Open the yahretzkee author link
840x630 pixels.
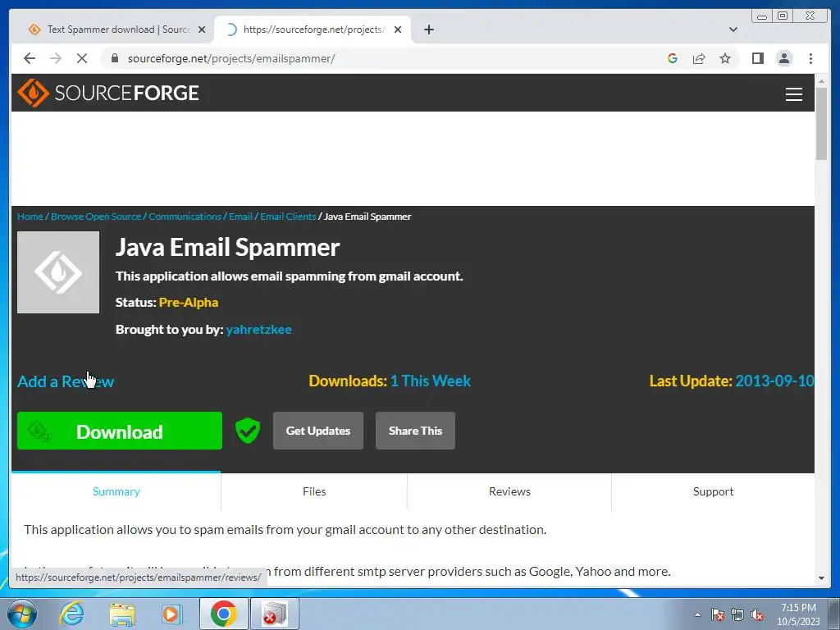(258, 330)
